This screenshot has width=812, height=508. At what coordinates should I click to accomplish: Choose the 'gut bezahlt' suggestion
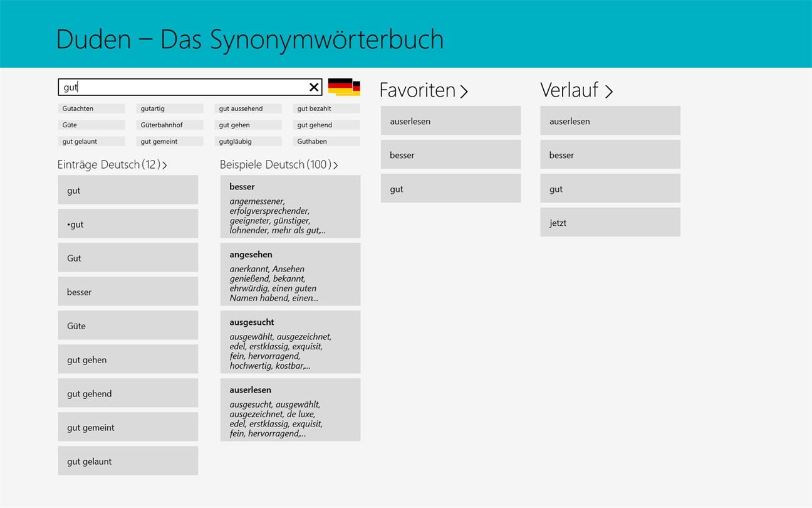(x=326, y=108)
